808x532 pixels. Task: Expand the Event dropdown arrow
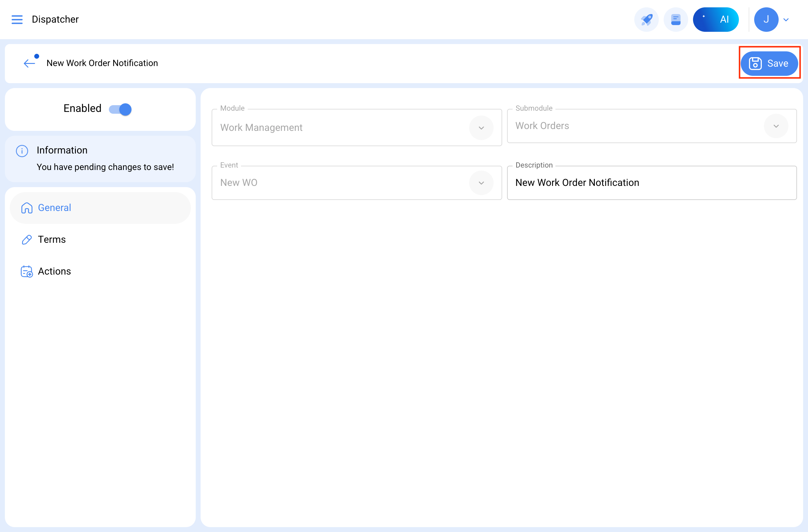[x=481, y=183]
